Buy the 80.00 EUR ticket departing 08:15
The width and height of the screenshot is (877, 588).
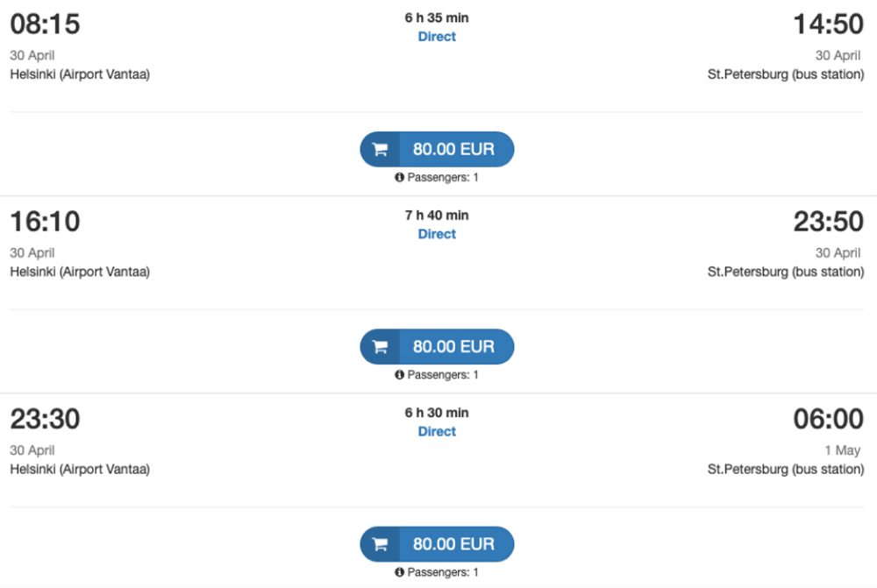437,149
